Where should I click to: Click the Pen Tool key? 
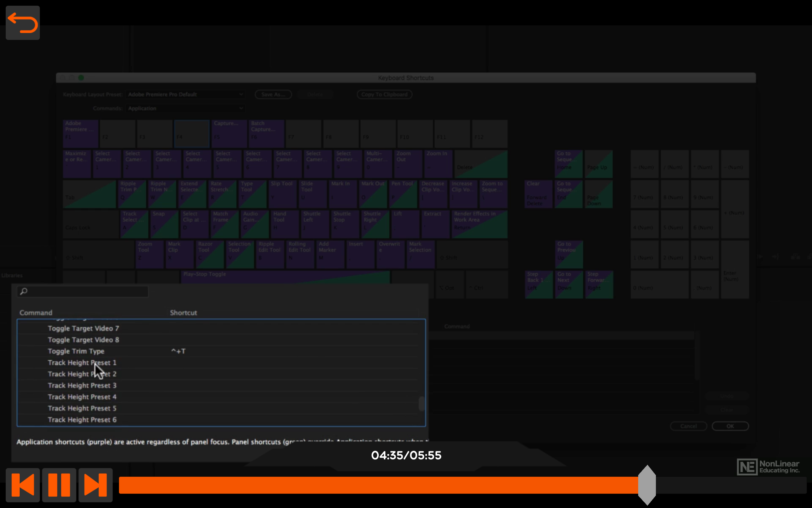coord(403,194)
